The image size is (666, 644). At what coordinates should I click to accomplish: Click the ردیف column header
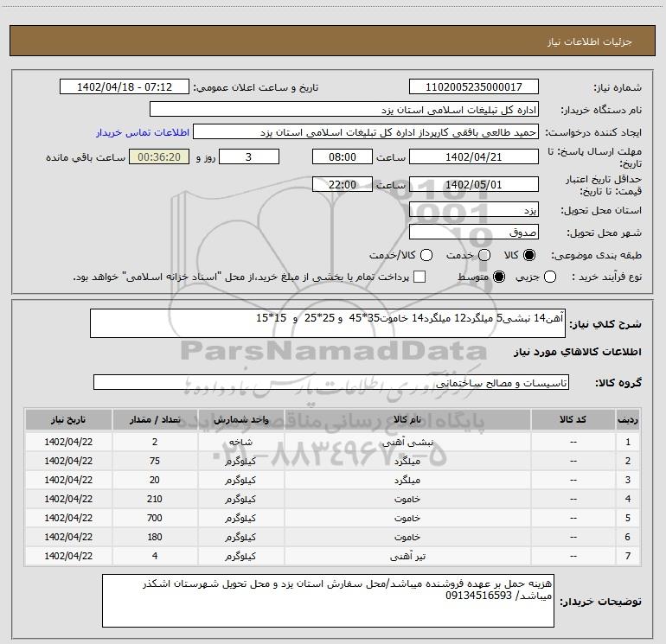[x=628, y=420]
